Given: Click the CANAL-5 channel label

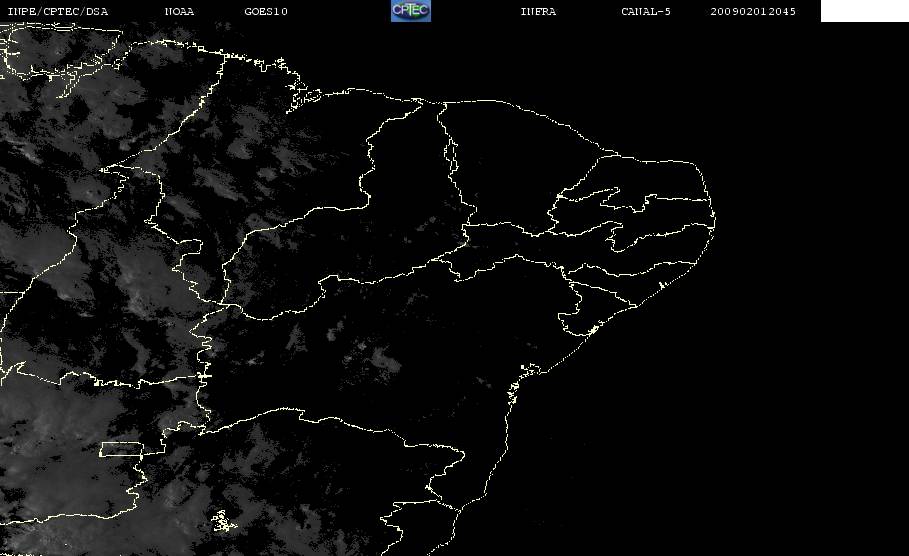Looking at the screenshot, I should coord(646,11).
